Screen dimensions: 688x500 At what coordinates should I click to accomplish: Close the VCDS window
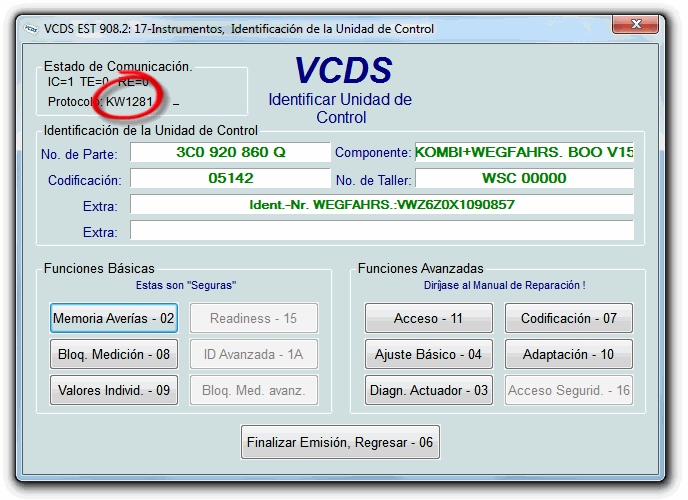(x=635, y=24)
